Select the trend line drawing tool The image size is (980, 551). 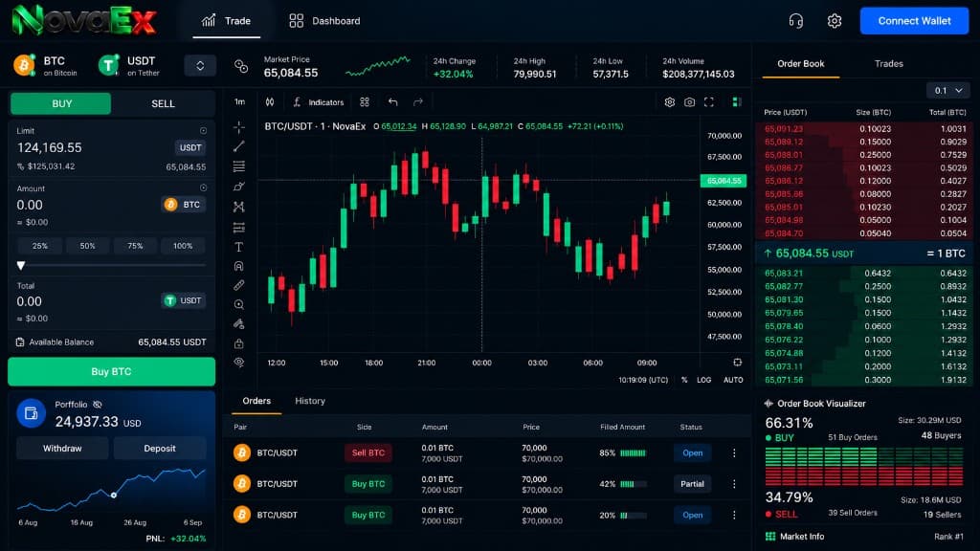click(238, 146)
